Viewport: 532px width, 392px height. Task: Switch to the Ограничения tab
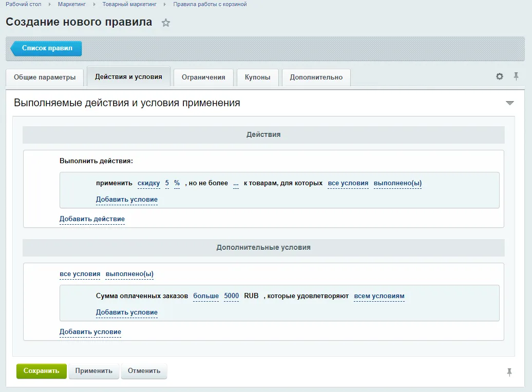click(x=202, y=77)
